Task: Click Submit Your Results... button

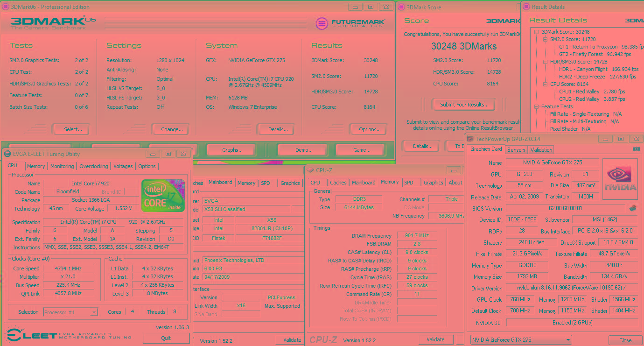Action: click(464, 105)
